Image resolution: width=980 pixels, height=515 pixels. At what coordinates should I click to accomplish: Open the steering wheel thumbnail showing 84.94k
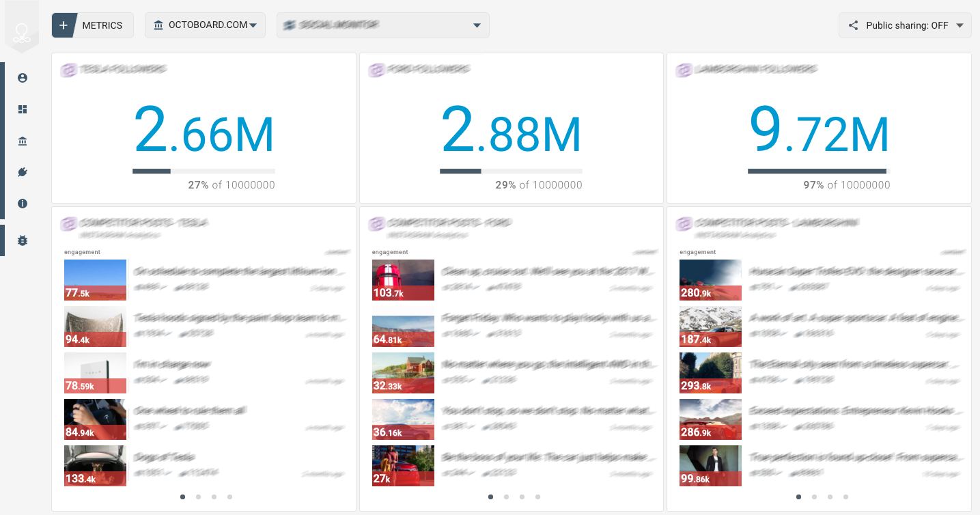click(95, 419)
